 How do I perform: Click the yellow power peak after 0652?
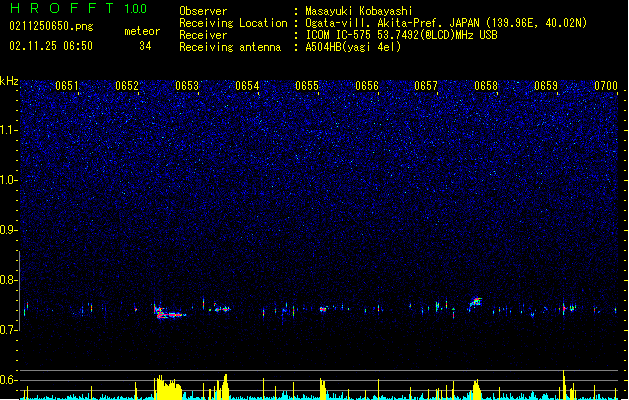pos(168,387)
